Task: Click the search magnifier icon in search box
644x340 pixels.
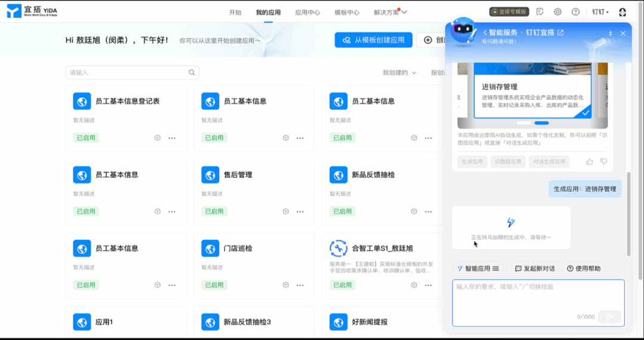Action: [x=191, y=73]
